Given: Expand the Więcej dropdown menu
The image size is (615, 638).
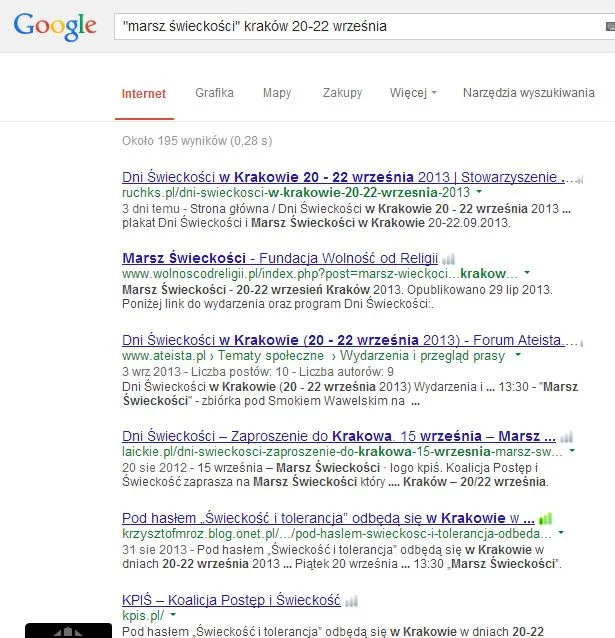Looking at the screenshot, I should pyautogui.click(x=413, y=93).
